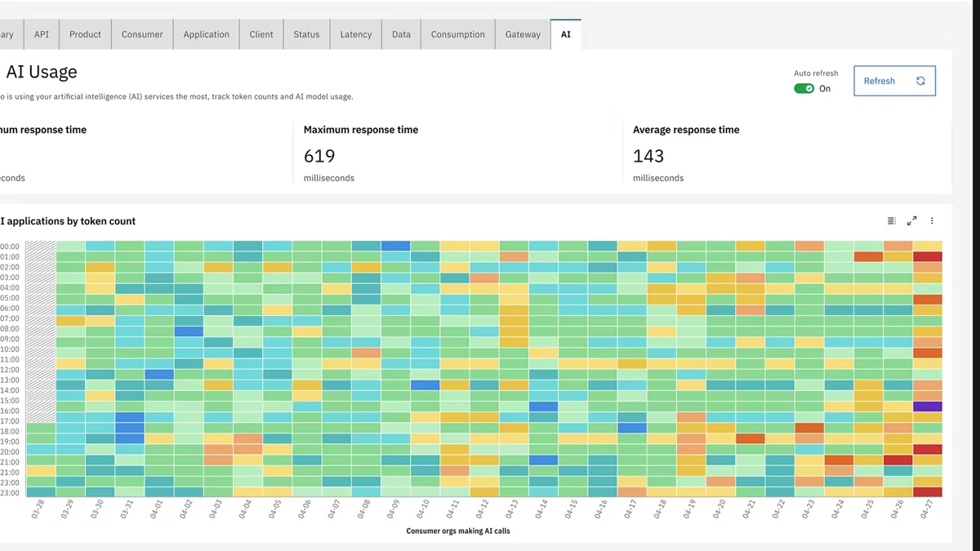Expand the heatmap chart to fullscreen
The width and height of the screenshot is (980, 551).
click(x=911, y=221)
